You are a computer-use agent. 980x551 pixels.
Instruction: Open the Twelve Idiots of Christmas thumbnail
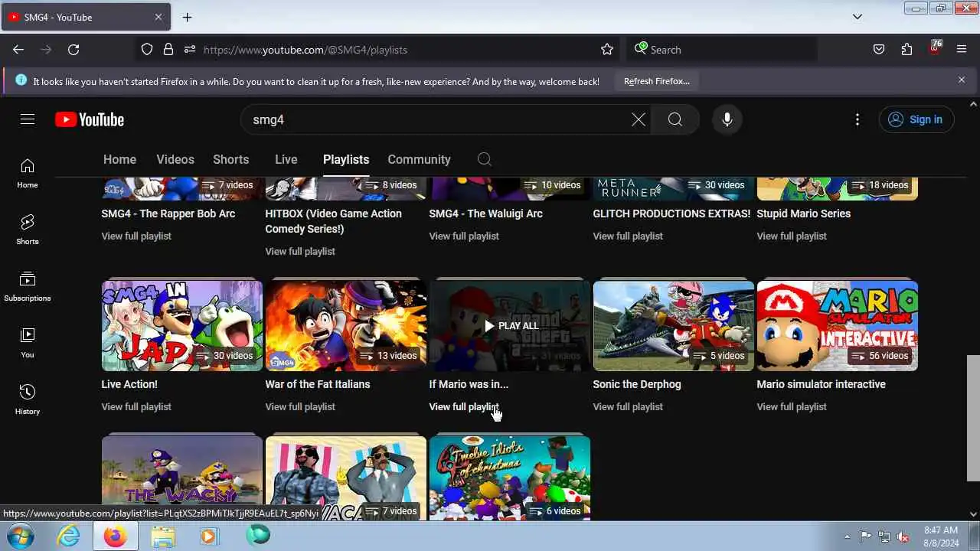510,478
